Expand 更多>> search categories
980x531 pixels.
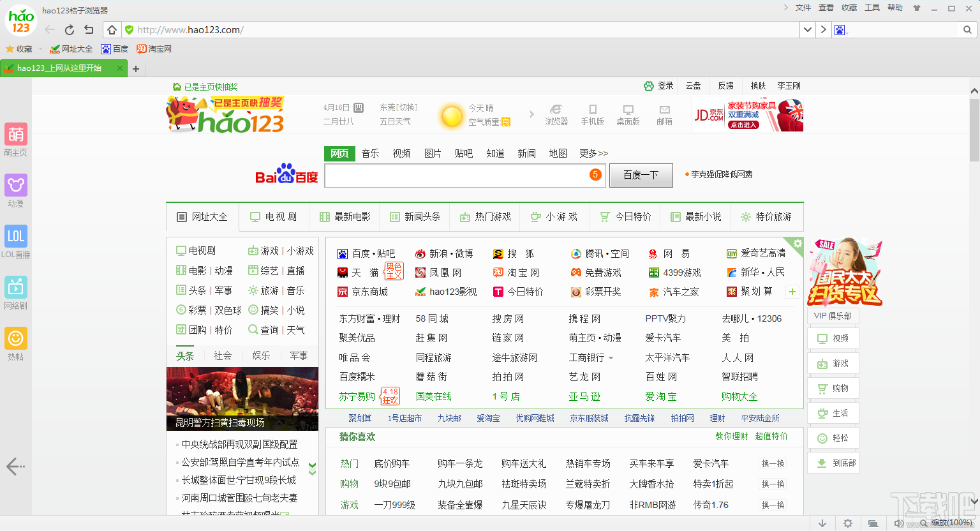(x=593, y=153)
